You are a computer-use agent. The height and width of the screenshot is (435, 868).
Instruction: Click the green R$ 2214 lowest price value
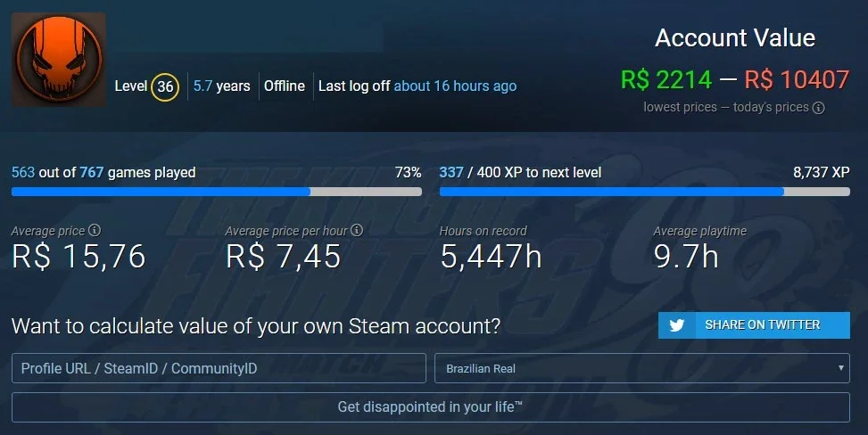(666, 79)
